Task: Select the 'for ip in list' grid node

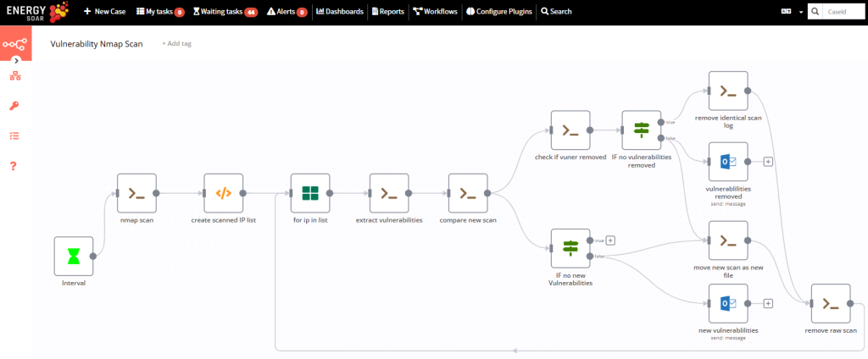Action: coord(310,193)
